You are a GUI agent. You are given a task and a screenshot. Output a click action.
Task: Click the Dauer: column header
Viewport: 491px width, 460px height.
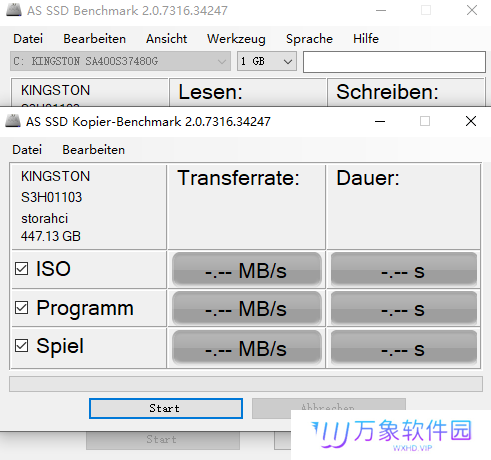tap(368, 178)
